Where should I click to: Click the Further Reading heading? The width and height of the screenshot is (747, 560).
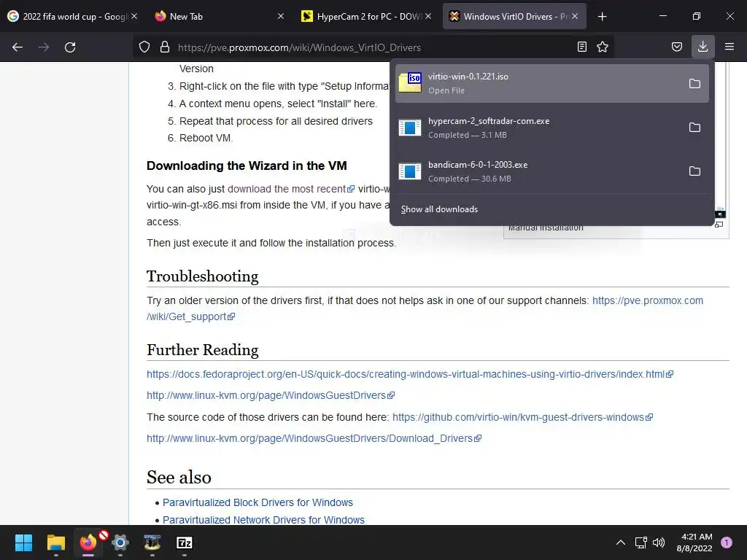203,350
